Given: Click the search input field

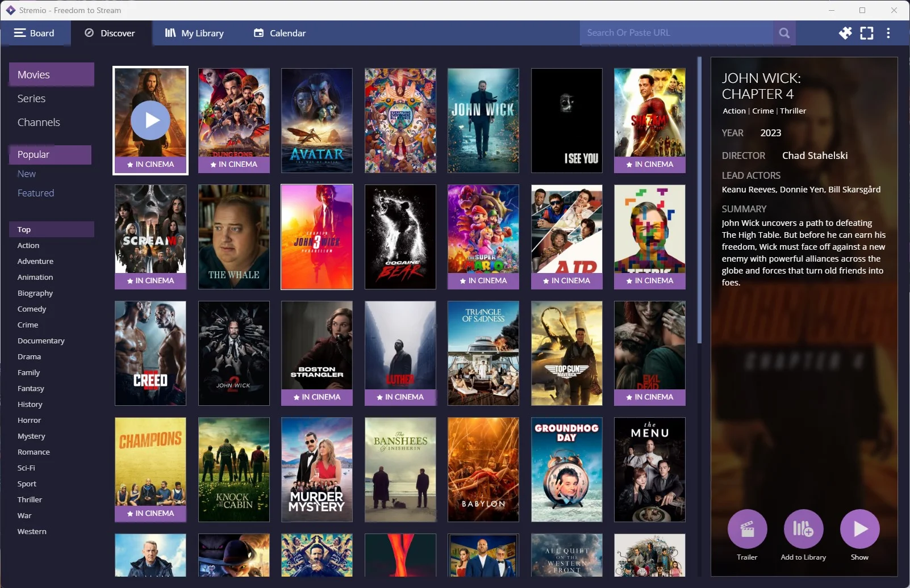Looking at the screenshot, I should coord(676,33).
